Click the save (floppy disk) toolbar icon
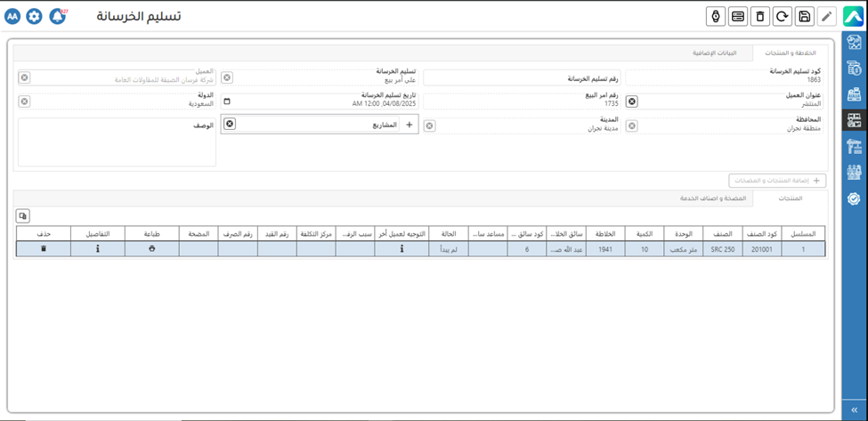The height and width of the screenshot is (421, 868). [804, 16]
